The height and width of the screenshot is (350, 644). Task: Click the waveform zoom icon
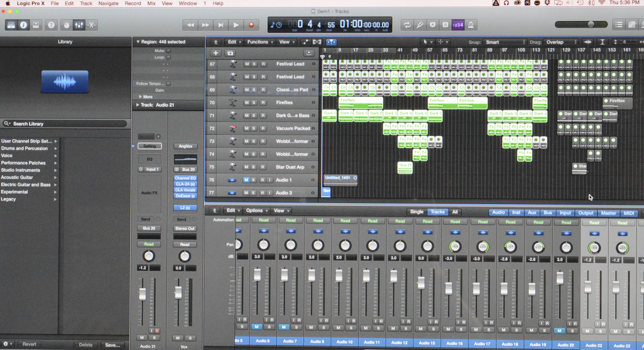click(588, 42)
